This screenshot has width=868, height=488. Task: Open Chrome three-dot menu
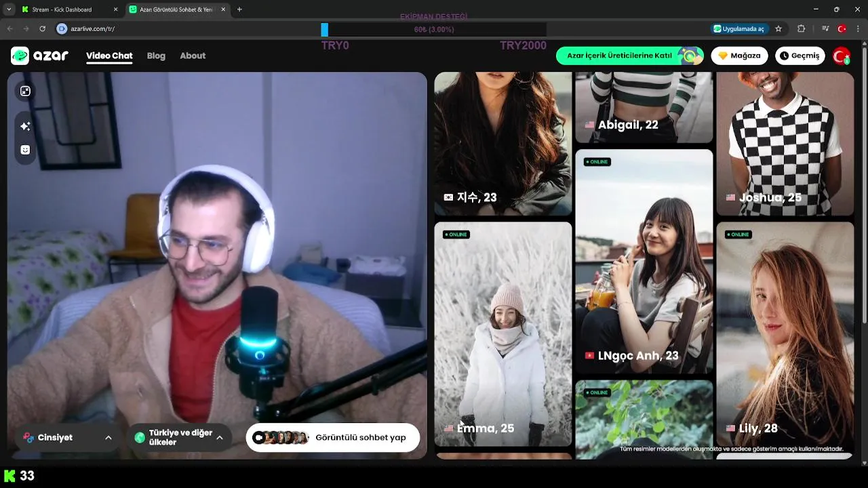coord(859,28)
